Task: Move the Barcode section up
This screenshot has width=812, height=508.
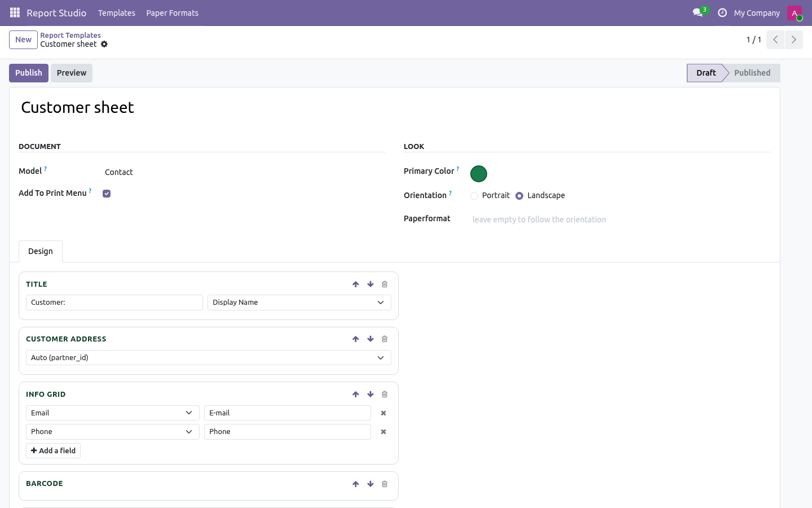Action: [x=356, y=484]
